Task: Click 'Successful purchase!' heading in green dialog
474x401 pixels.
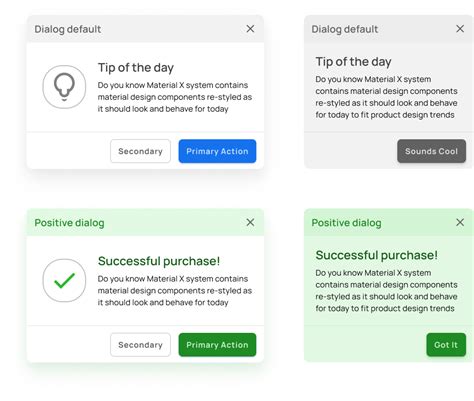Action: click(x=377, y=255)
